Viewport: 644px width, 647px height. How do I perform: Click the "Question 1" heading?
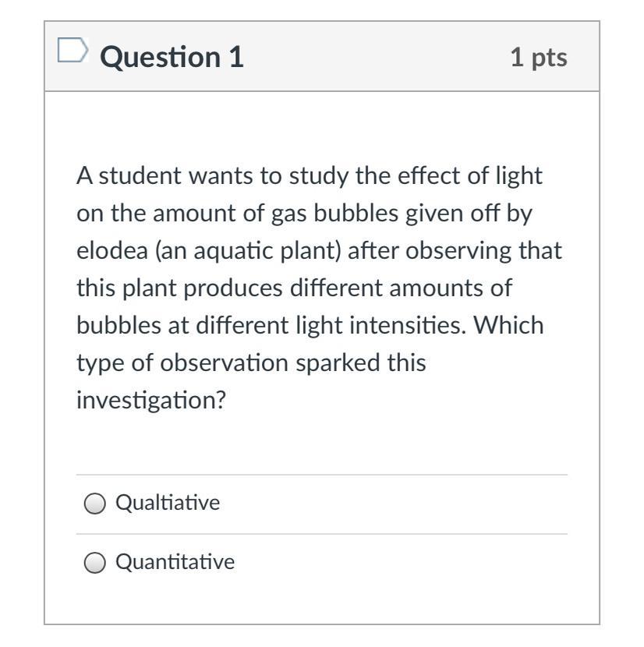click(172, 57)
